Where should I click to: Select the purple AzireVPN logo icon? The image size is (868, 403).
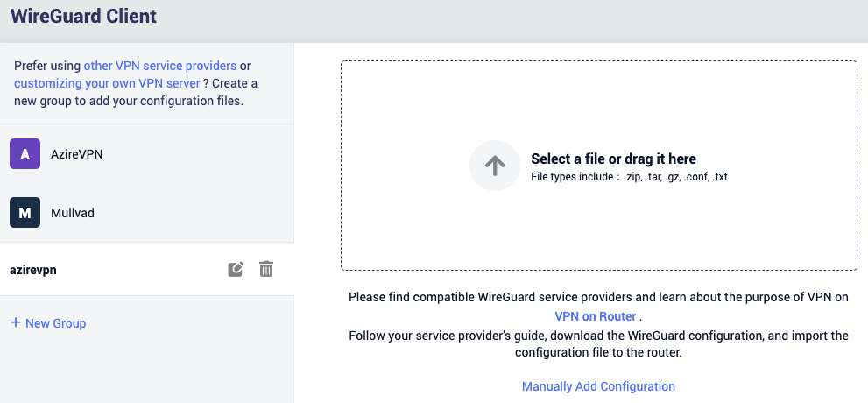tap(25, 154)
